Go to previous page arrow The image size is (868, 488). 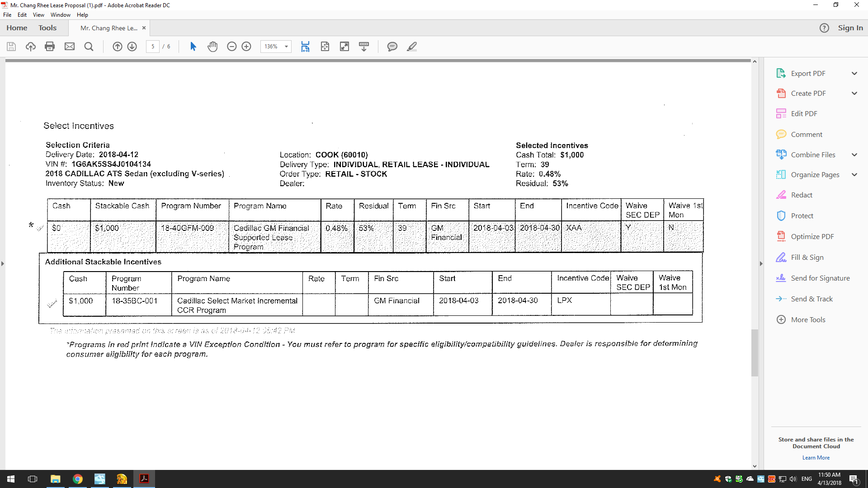(118, 47)
